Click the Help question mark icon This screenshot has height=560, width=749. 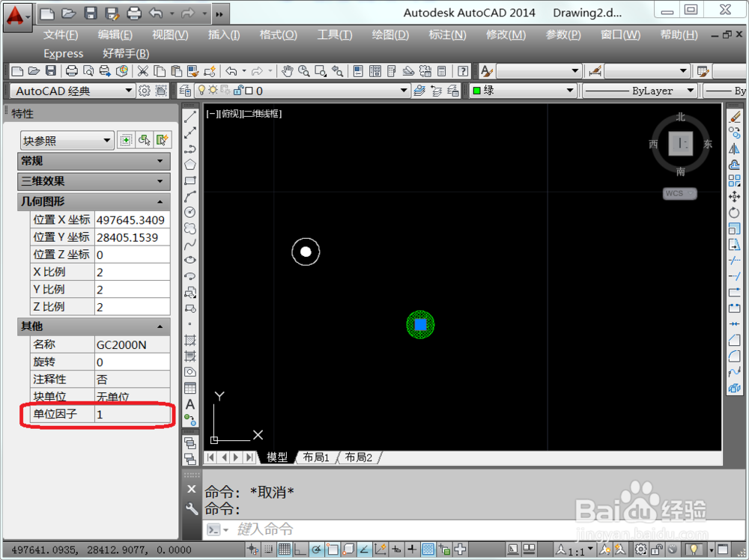click(x=462, y=71)
